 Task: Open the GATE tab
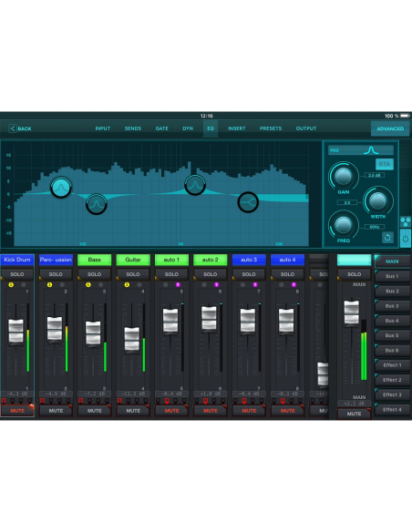162,128
